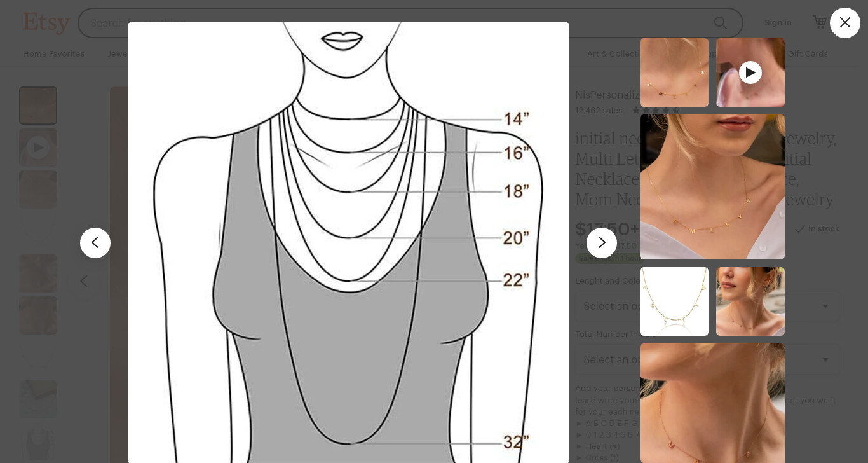Viewport: 868px width, 463px height.
Task: Open Length and Color dropdown arrow
Action: coord(825,306)
